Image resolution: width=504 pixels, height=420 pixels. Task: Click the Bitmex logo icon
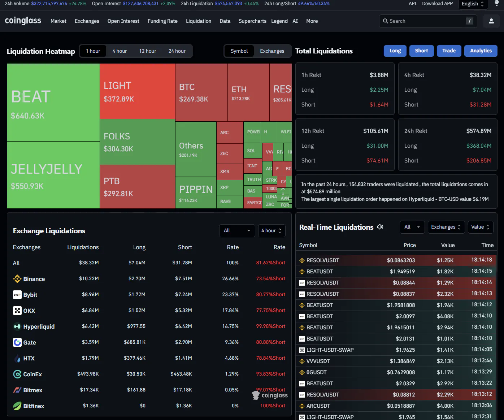[17, 390]
